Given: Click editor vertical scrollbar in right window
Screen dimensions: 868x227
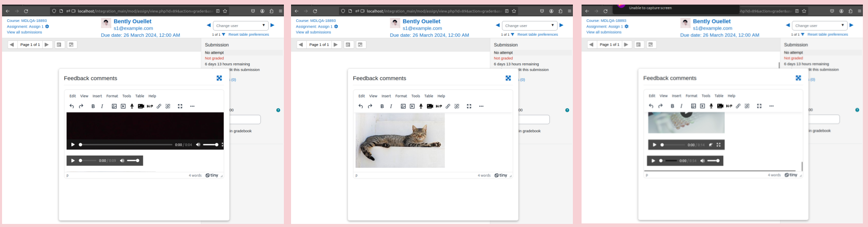Looking at the screenshot, I should [x=802, y=166].
